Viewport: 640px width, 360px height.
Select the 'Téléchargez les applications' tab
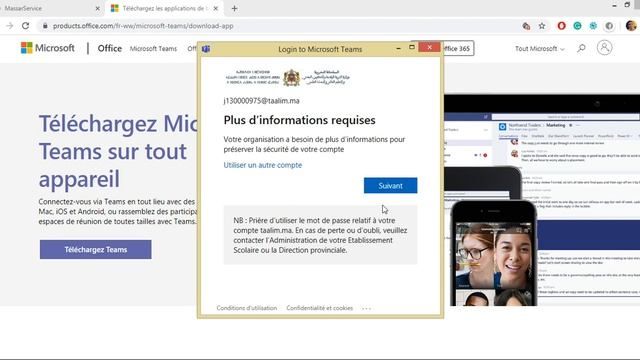(x=164, y=8)
